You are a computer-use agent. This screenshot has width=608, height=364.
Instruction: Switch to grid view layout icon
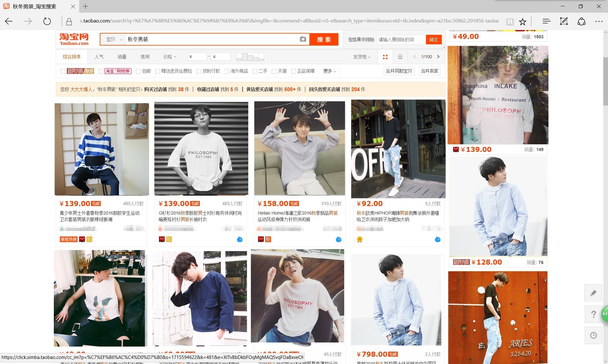385,57
